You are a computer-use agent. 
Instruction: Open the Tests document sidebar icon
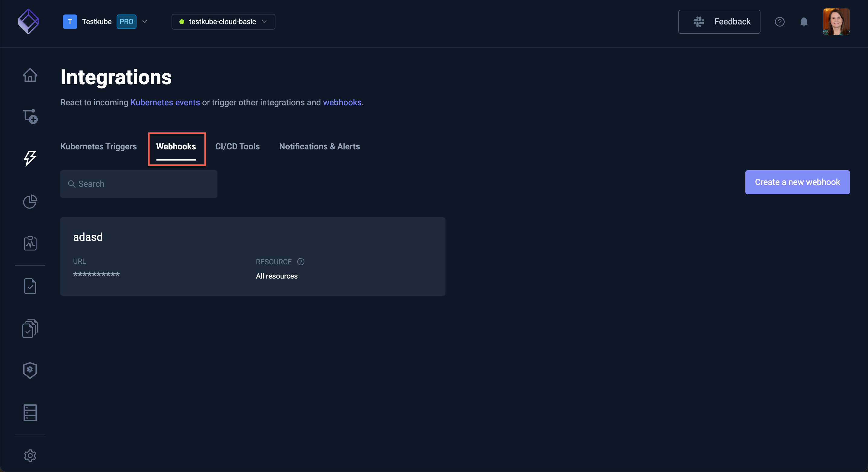30,286
